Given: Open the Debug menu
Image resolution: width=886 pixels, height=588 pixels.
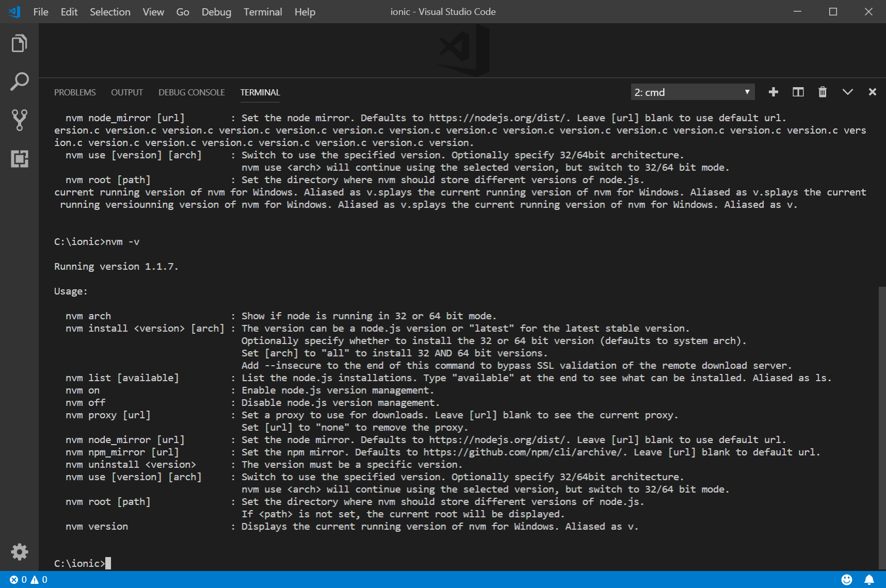Looking at the screenshot, I should coord(216,12).
